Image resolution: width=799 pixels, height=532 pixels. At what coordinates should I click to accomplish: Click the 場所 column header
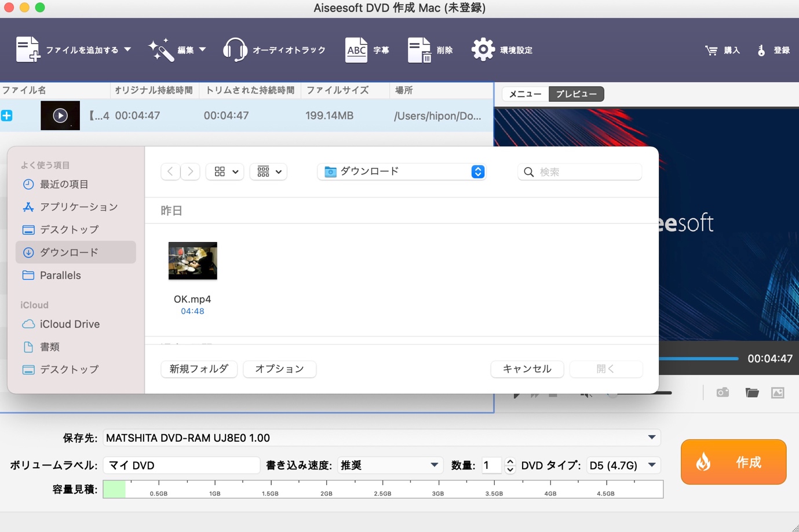442,90
